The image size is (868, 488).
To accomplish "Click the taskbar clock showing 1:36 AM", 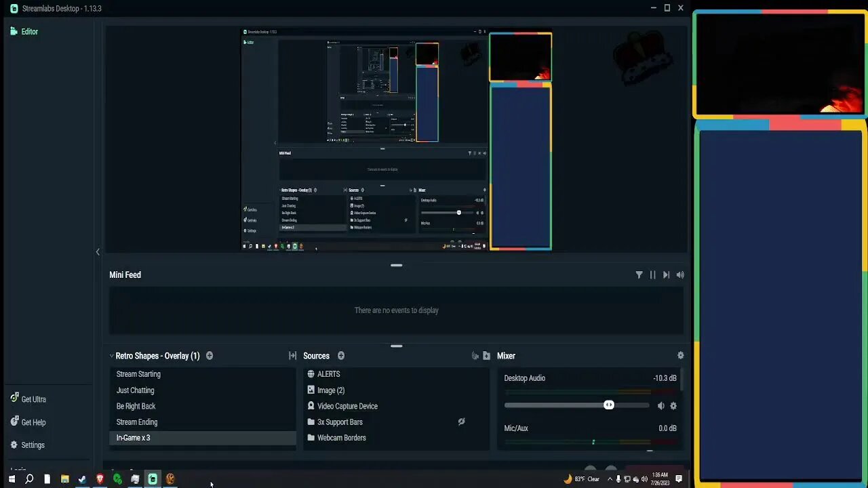I will click(x=660, y=479).
